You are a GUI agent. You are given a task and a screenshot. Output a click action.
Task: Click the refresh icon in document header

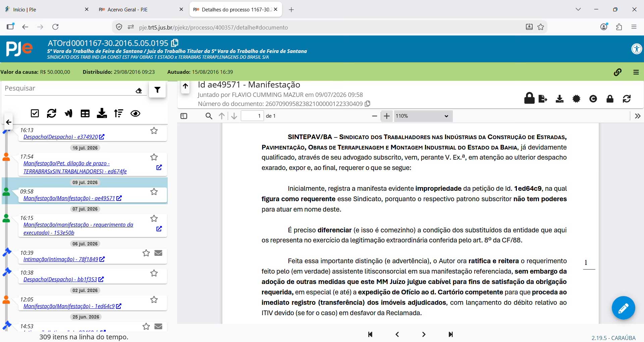pyautogui.click(x=627, y=99)
